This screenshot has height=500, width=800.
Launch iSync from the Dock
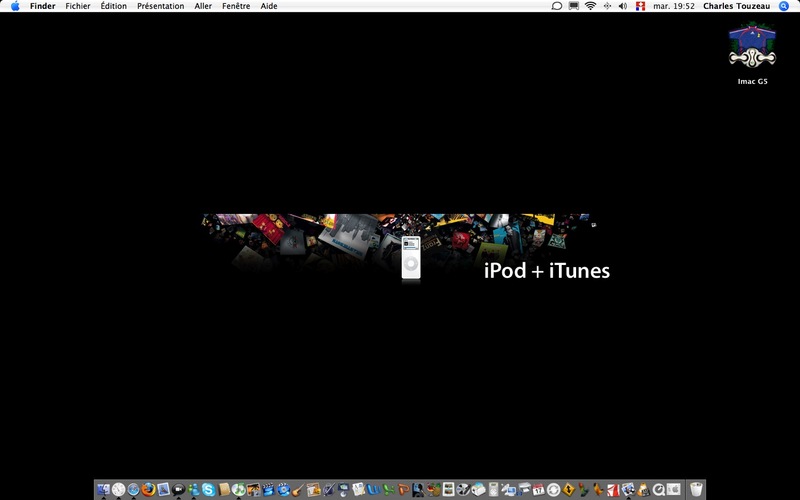(x=553, y=489)
